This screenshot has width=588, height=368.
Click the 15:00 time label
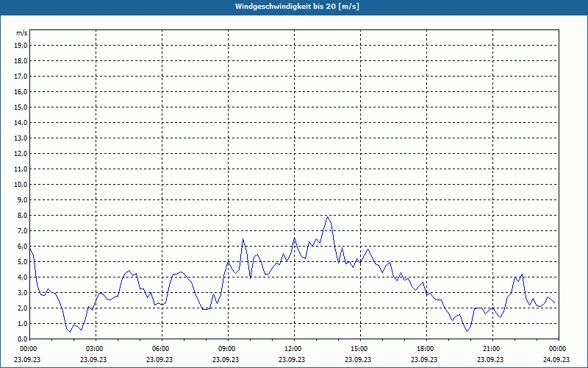[361, 349]
